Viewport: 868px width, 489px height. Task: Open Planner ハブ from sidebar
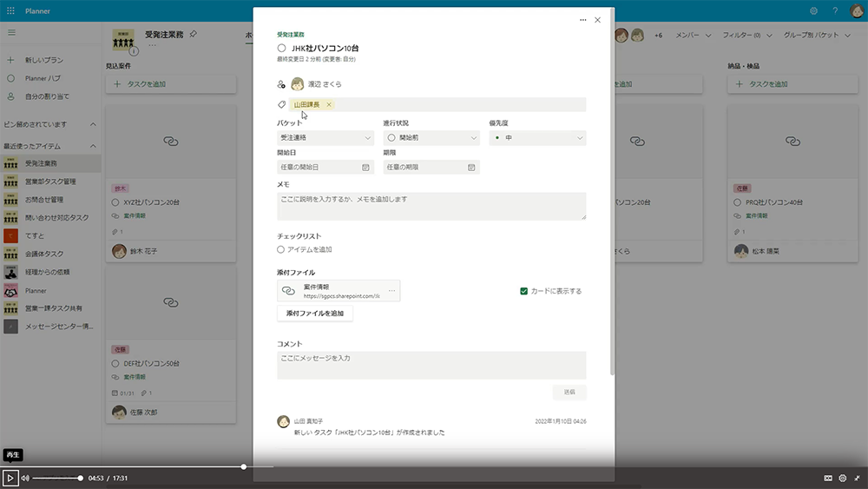[x=43, y=78]
